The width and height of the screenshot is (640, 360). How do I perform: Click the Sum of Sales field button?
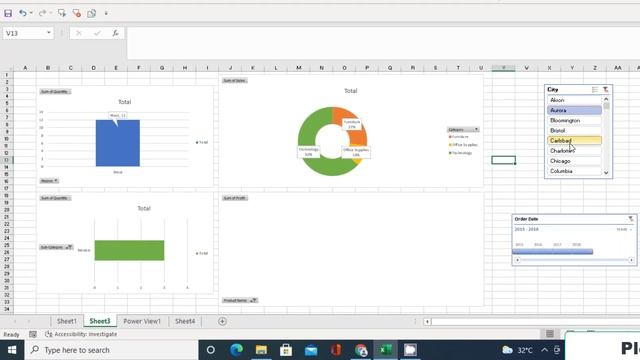235,80
